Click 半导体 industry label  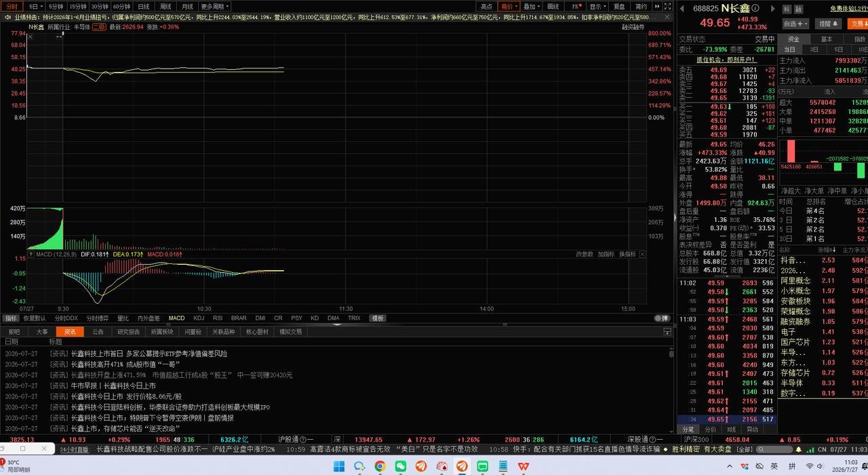(81, 27)
